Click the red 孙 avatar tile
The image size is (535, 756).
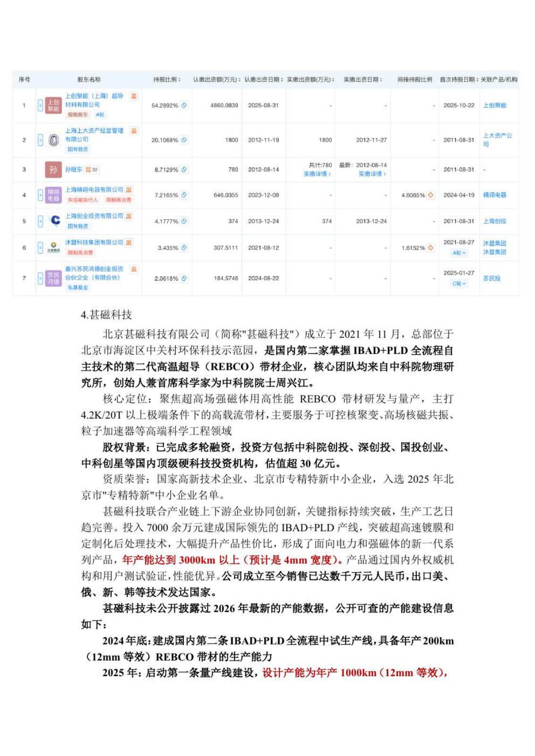pos(53,170)
